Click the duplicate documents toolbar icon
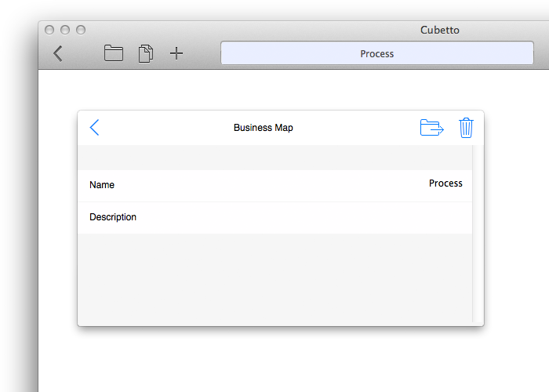This screenshot has width=549, height=392. (146, 53)
